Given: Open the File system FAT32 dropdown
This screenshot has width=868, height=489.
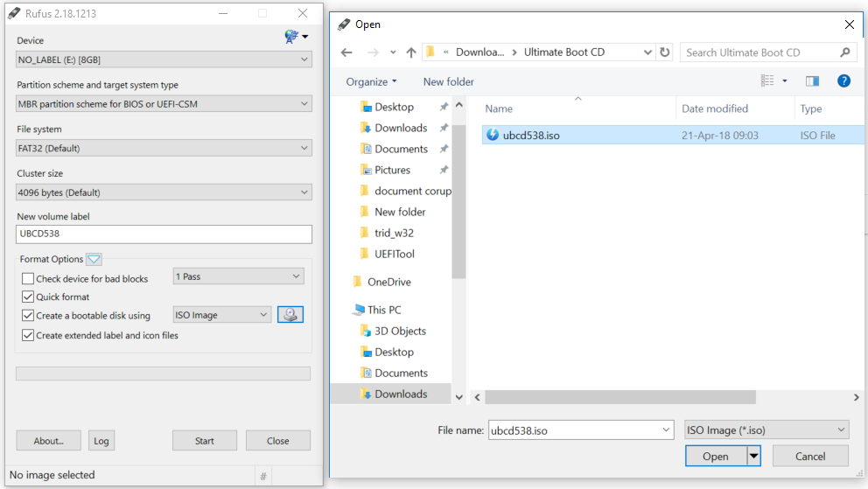Looking at the screenshot, I should [x=164, y=148].
